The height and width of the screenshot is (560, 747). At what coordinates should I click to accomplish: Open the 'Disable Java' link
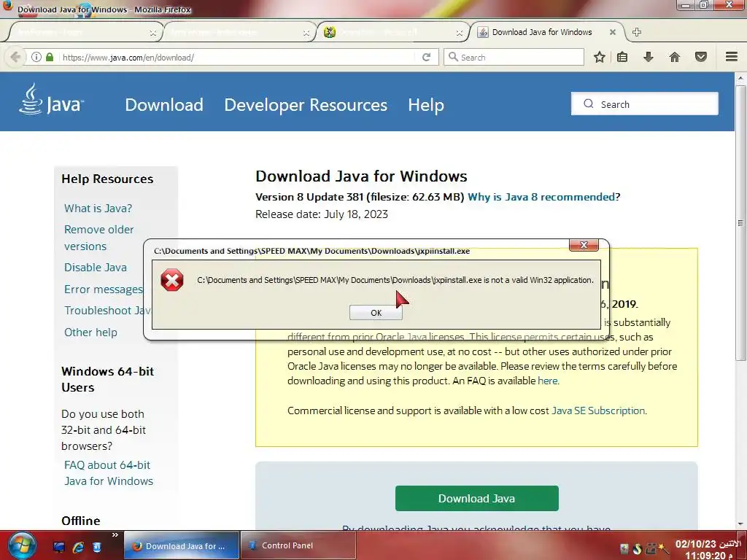96,267
